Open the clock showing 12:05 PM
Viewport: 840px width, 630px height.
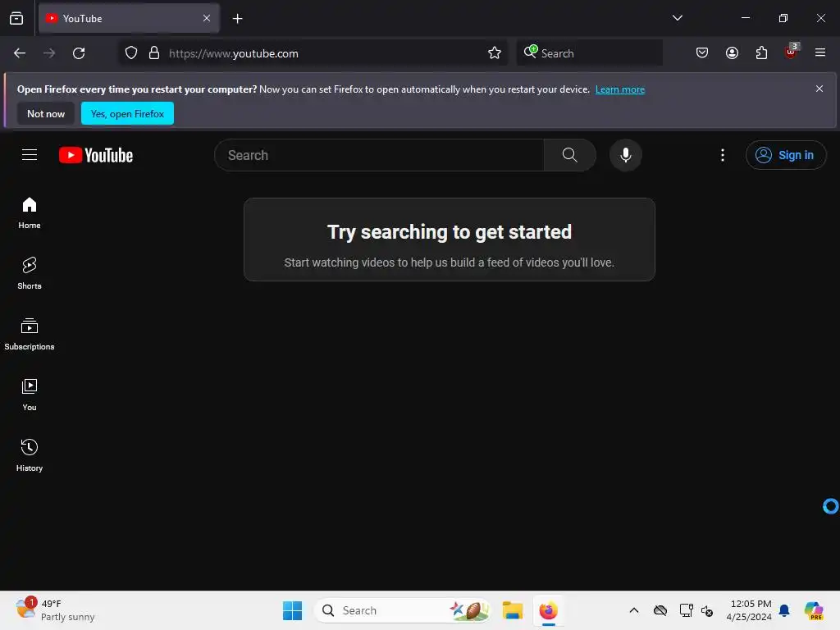point(749,610)
